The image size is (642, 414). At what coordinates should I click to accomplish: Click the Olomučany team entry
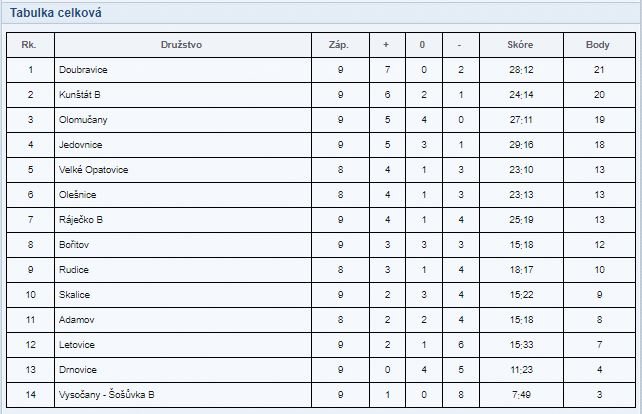click(x=83, y=120)
